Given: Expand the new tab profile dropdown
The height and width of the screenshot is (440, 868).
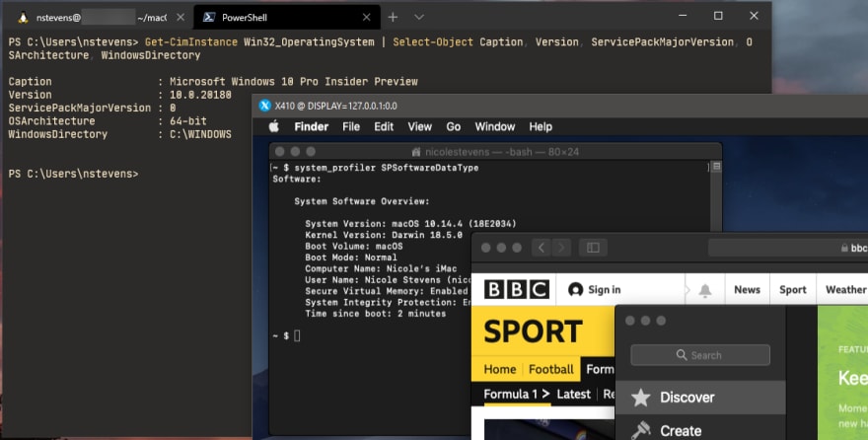Looking at the screenshot, I should pyautogui.click(x=419, y=17).
